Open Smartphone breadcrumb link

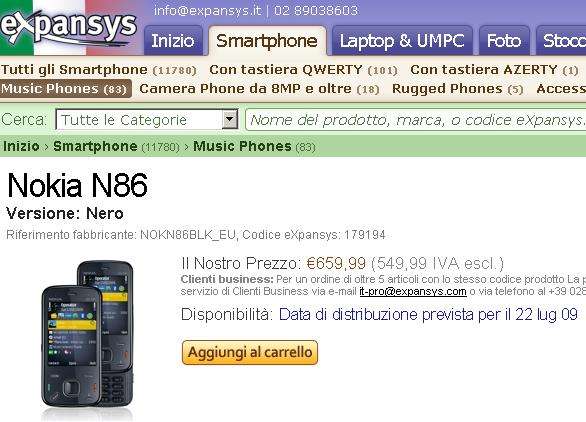click(95, 146)
